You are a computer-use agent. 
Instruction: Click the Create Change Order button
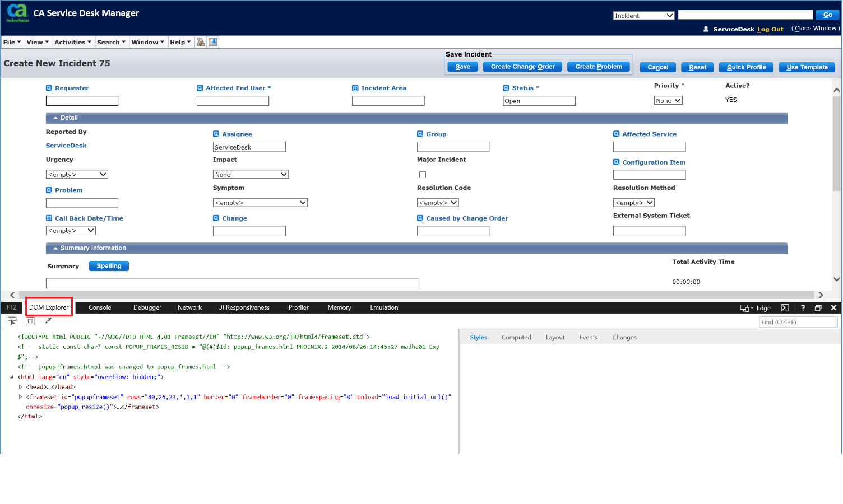click(523, 67)
